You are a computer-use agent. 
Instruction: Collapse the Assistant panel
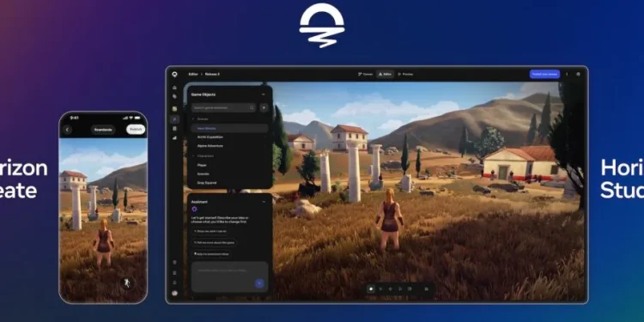(x=264, y=202)
